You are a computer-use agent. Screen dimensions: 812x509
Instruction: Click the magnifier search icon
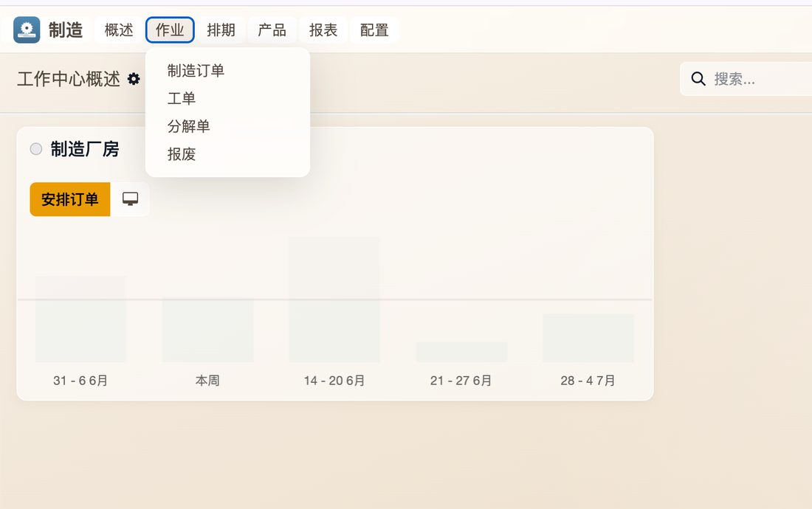tap(698, 79)
